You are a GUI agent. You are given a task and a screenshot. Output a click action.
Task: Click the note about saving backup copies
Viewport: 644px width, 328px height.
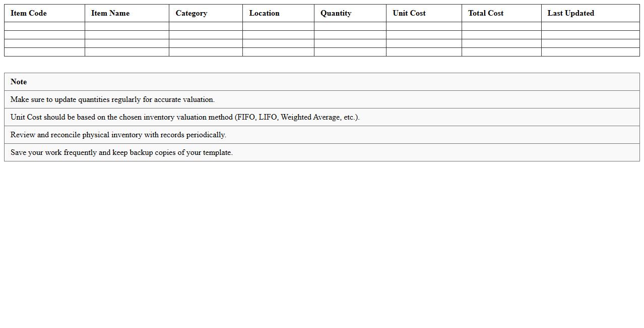coord(121,152)
